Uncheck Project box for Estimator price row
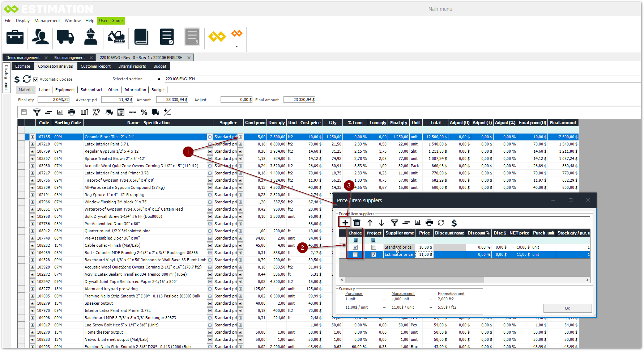644x351 pixels. (x=374, y=254)
